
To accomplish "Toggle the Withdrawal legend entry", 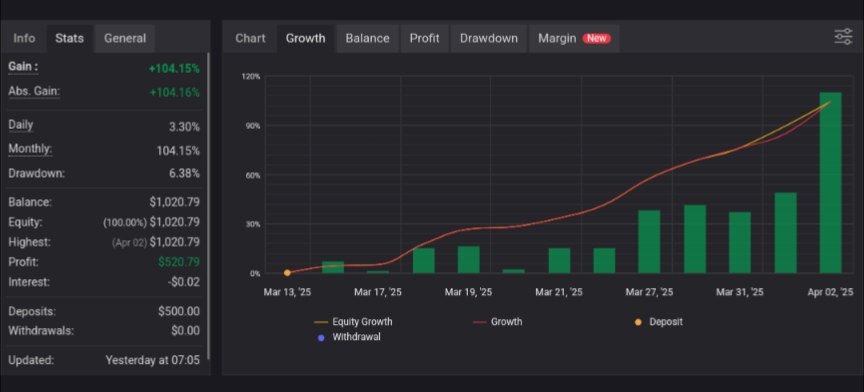I will click(x=349, y=337).
